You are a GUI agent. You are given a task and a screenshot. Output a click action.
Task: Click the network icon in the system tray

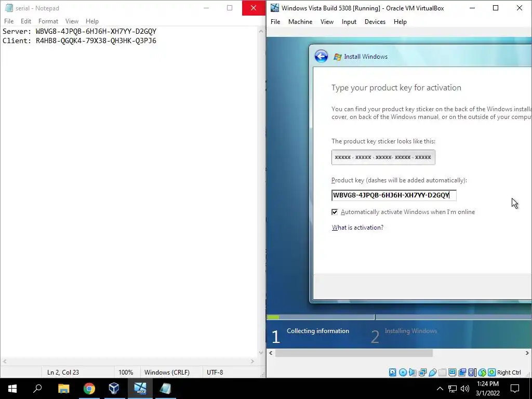(x=453, y=389)
